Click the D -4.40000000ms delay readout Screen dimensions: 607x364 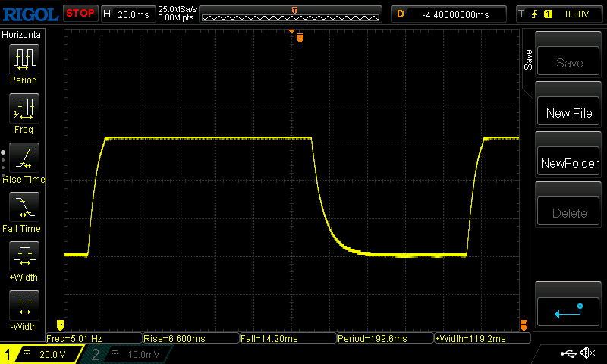[x=448, y=14]
